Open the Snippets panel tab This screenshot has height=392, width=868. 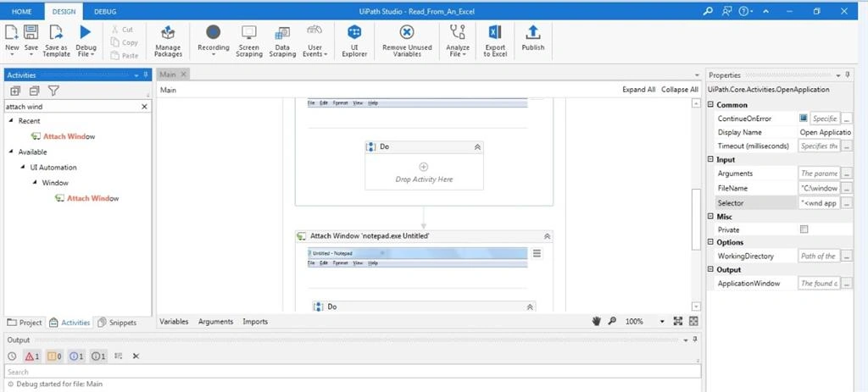[117, 323]
